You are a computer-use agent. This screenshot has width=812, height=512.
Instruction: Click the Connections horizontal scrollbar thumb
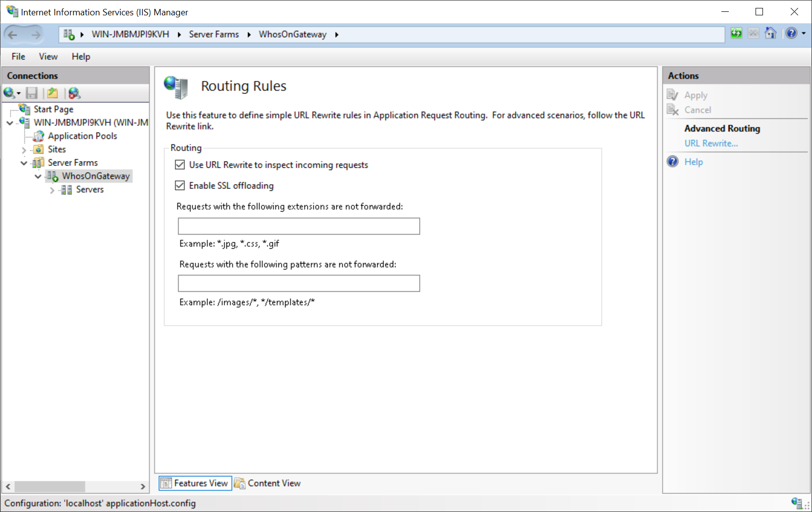[x=50, y=486]
